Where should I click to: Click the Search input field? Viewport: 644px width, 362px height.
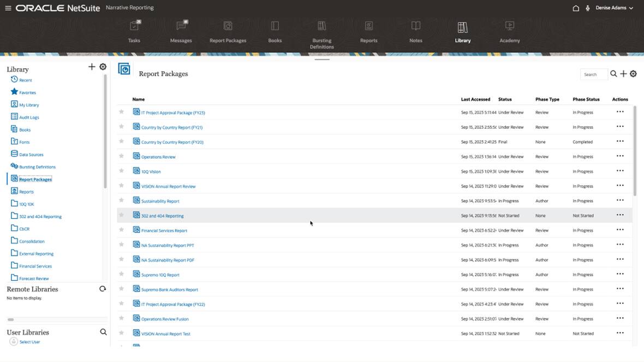594,74
